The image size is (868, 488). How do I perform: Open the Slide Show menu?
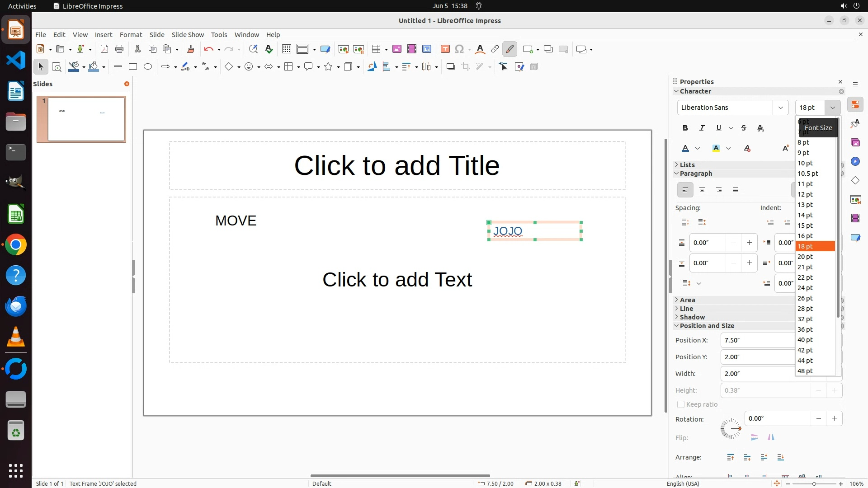[x=188, y=35]
